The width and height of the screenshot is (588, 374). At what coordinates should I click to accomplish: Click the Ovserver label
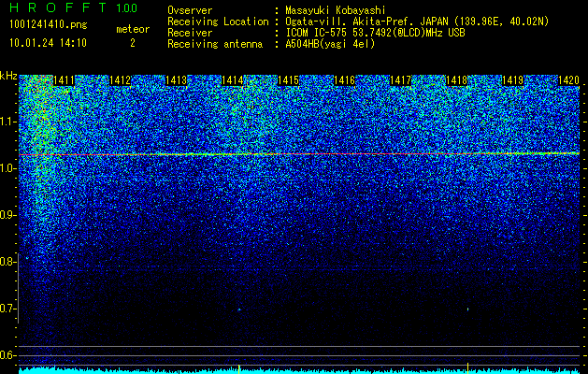click(x=190, y=10)
